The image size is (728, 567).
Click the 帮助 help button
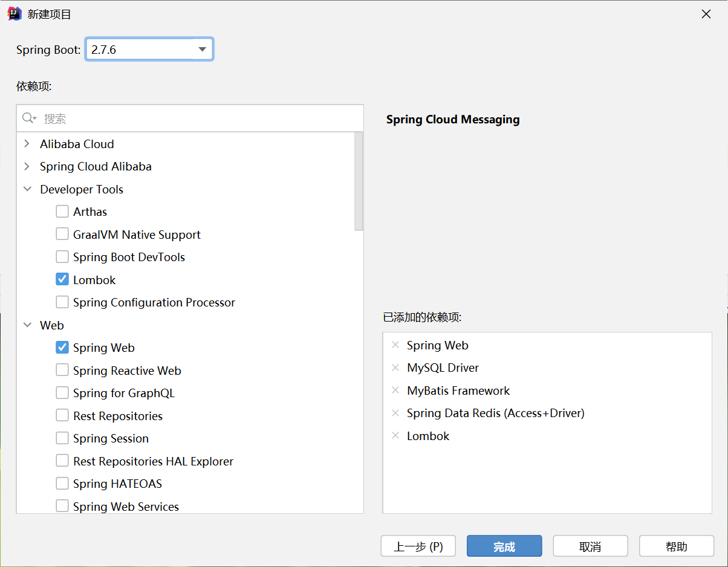pos(677,546)
